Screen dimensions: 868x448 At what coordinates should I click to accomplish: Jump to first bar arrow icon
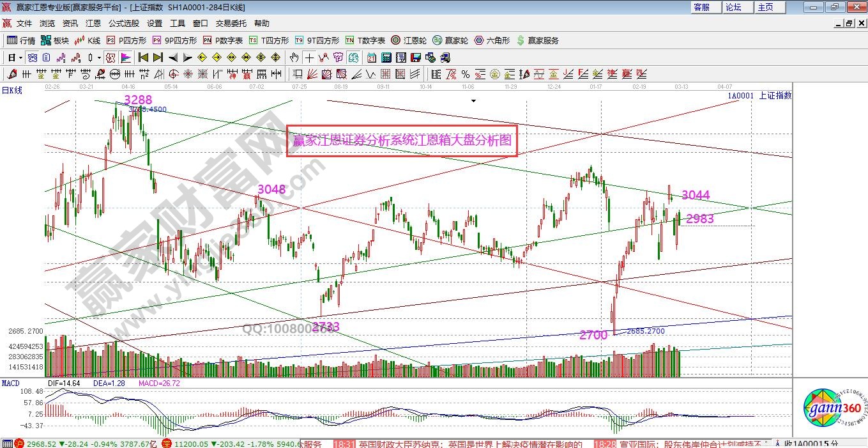point(143,58)
